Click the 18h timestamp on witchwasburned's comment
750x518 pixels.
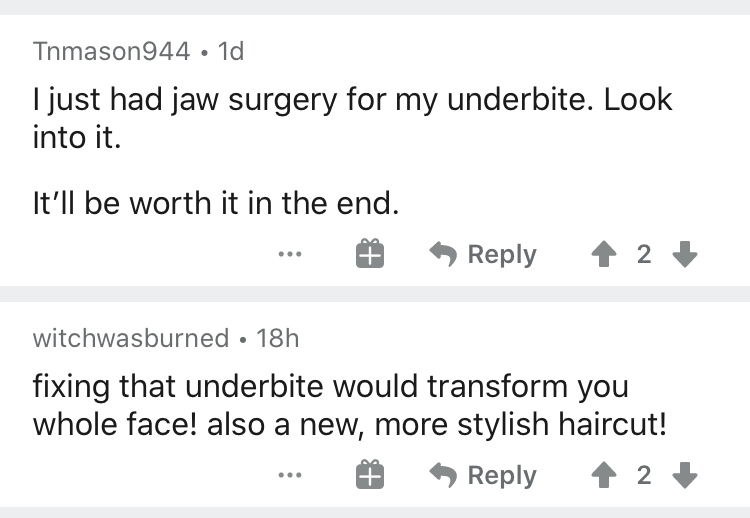(x=277, y=338)
